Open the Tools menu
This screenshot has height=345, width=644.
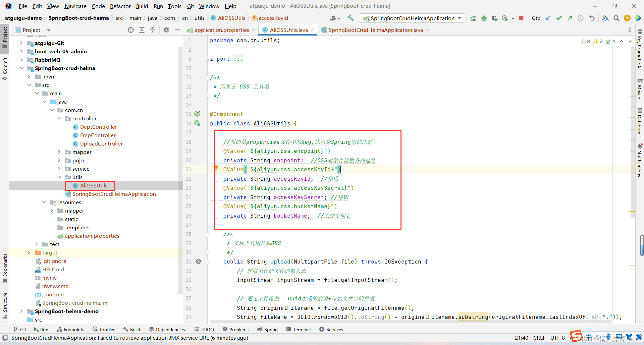pos(174,6)
